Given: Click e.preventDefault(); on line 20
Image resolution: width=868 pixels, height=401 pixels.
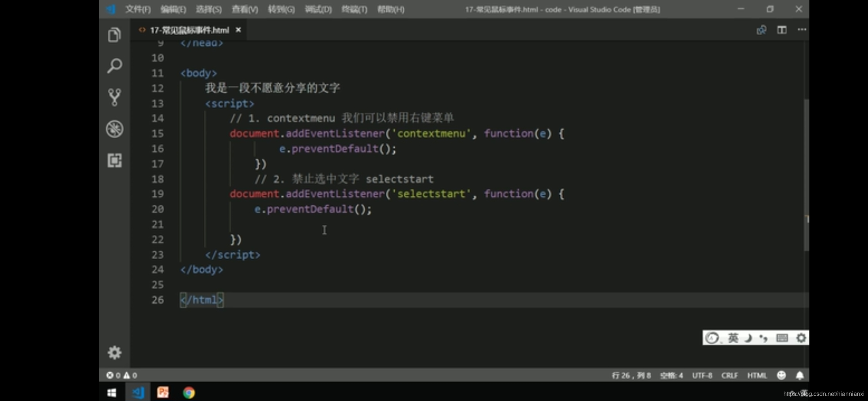Looking at the screenshot, I should [x=313, y=209].
